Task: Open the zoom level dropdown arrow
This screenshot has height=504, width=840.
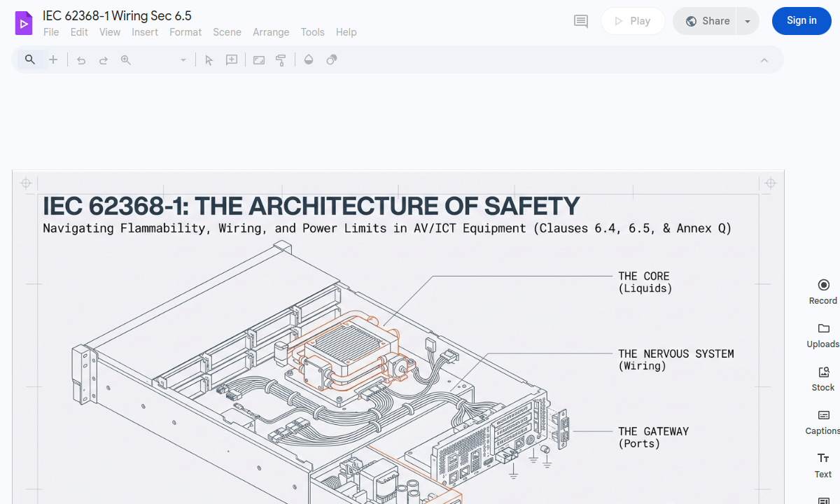Action: pos(183,59)
